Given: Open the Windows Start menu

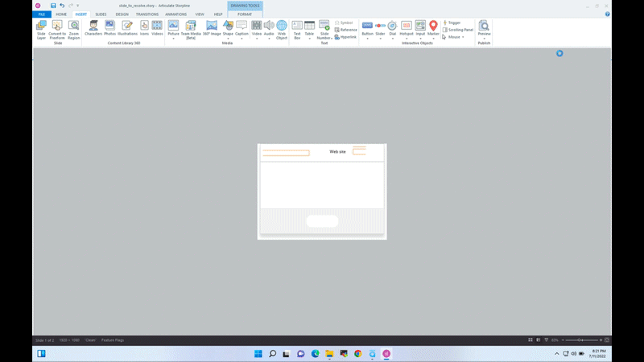Looking at the screenshot, I should coord(258,353).
